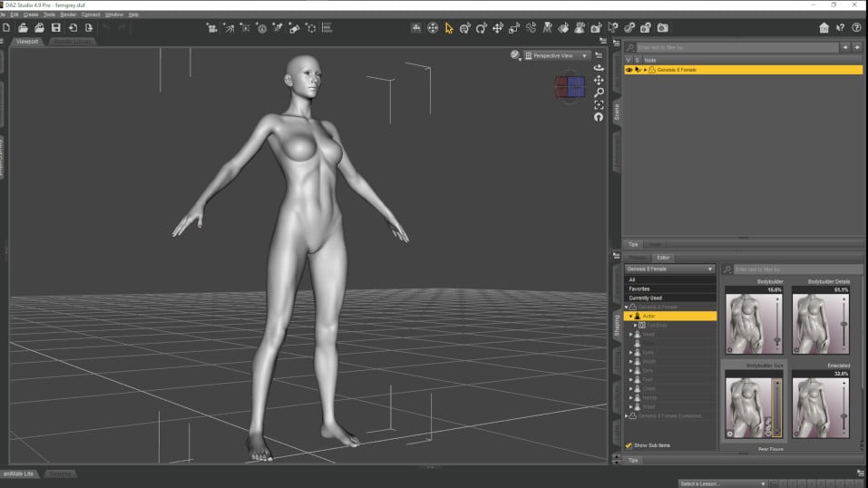Open the Window menu

click(x=113, y=15)
